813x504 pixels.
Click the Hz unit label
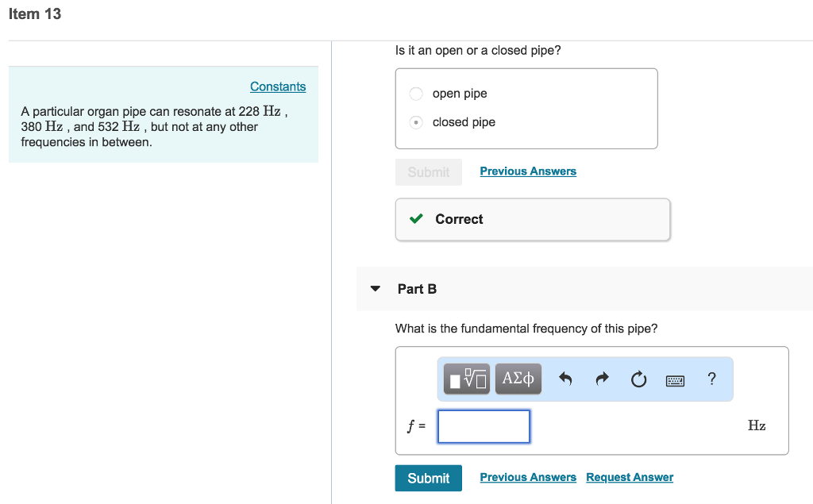pos(757,425)
